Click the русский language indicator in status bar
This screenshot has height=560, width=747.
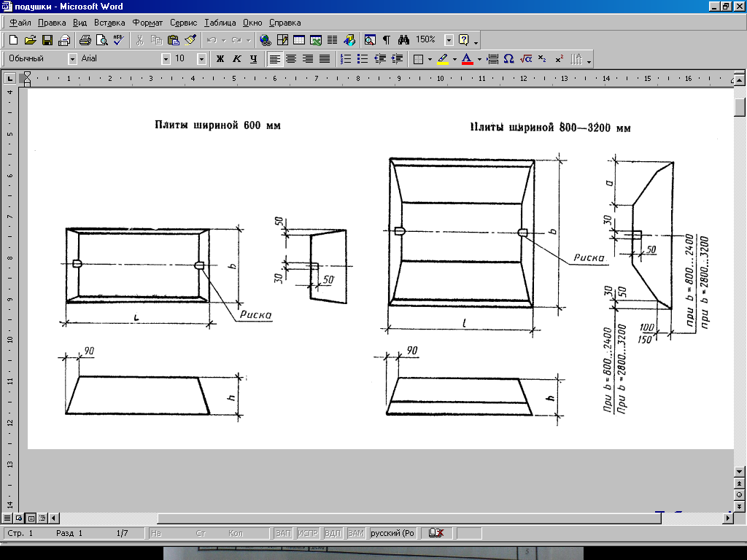[392, 534]
